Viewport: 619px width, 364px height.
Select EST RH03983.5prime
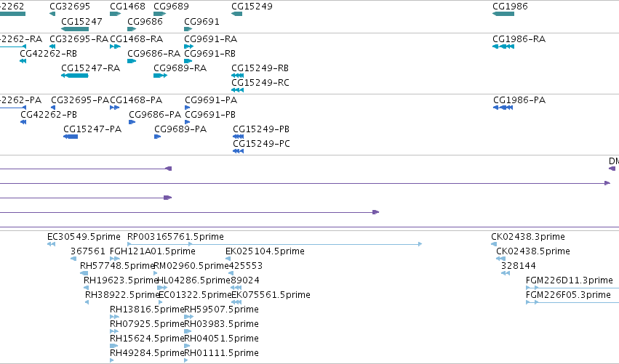(221, 324)
